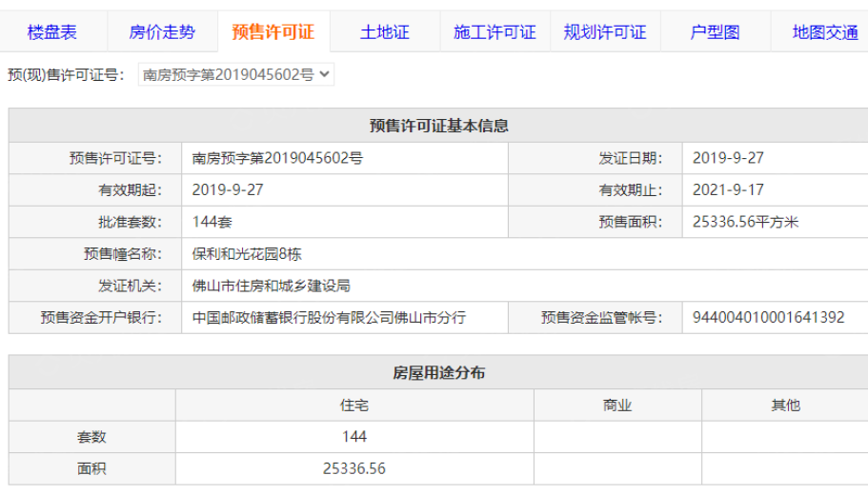Click permit number 南房预字第2019045602号 in table
Screen dimensions: 868x495
277,158
